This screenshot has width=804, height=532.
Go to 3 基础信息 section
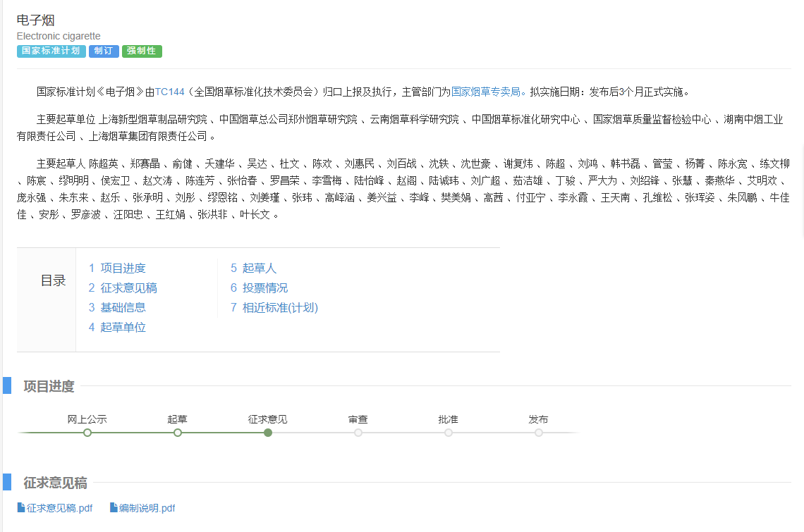pos(117,308)
